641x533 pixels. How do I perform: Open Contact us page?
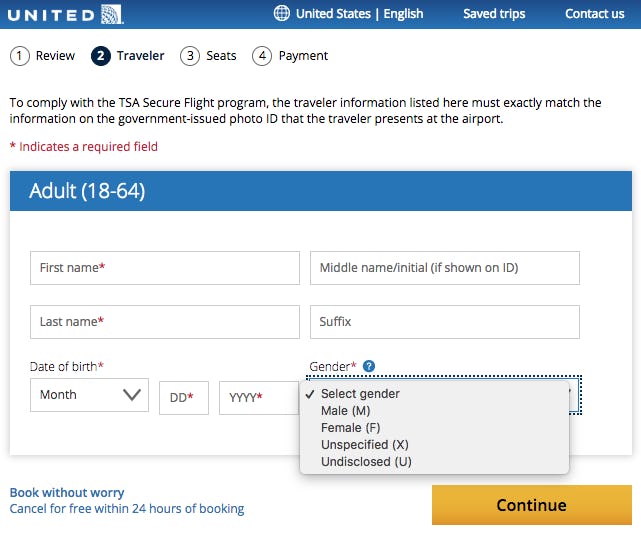click(594, 14)
